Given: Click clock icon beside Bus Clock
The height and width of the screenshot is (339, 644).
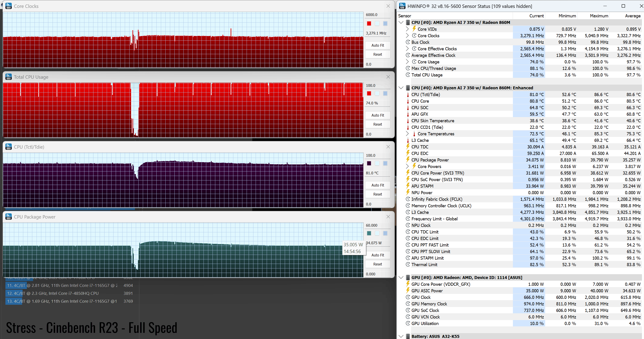Looking at the screenshot, I should pyautogui.click(x=408, y=42).
